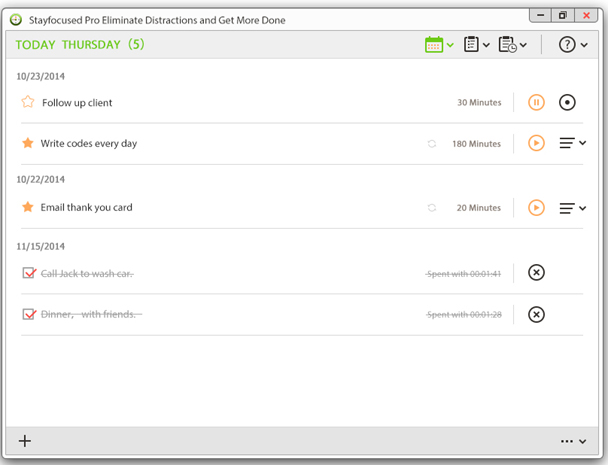Select the Today Thursday (5) header title
The image size is (608, 465).
pos(80,45)
